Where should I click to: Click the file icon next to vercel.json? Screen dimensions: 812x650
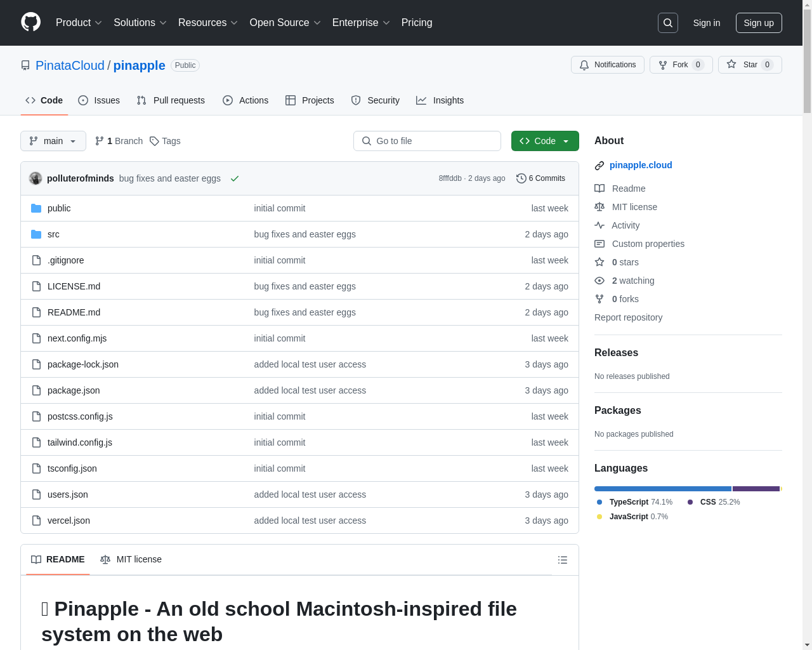coord(36,521)
